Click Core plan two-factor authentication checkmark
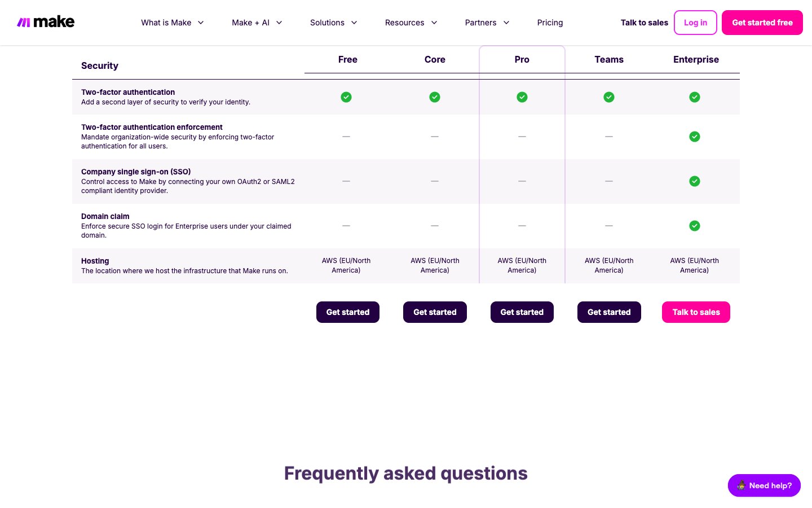 [435, 97]
